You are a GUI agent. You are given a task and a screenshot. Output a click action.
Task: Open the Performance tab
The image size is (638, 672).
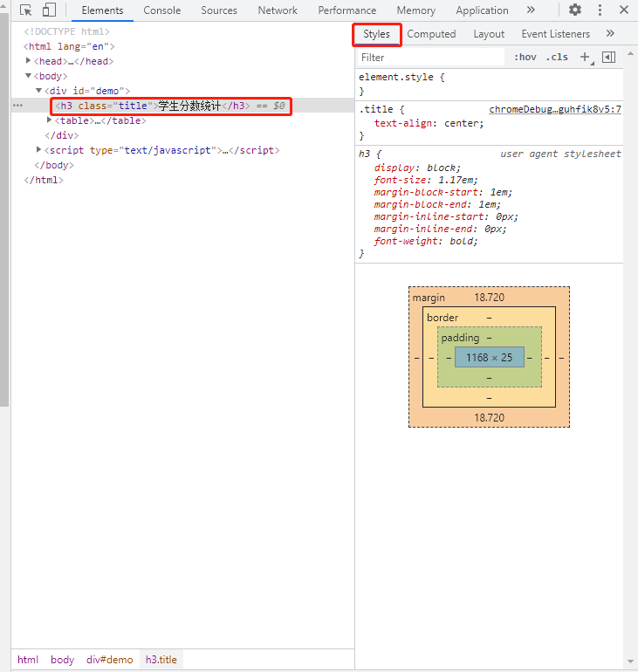click(x=347, y=10)
